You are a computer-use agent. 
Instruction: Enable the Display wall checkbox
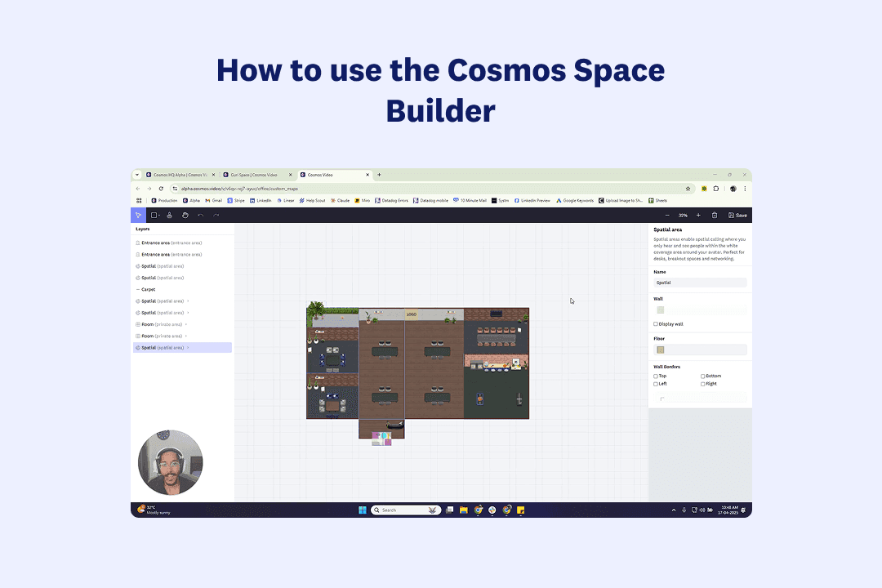655,323
